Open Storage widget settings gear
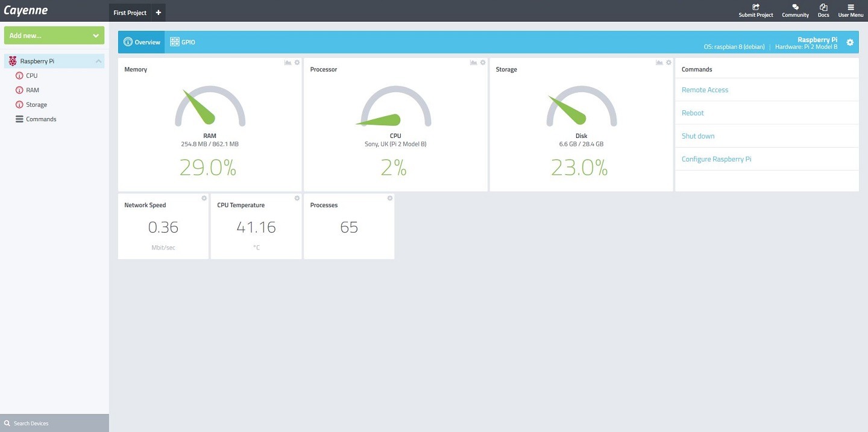The width and height of the screenshot is (868, 432). click(x=668, y=63)
